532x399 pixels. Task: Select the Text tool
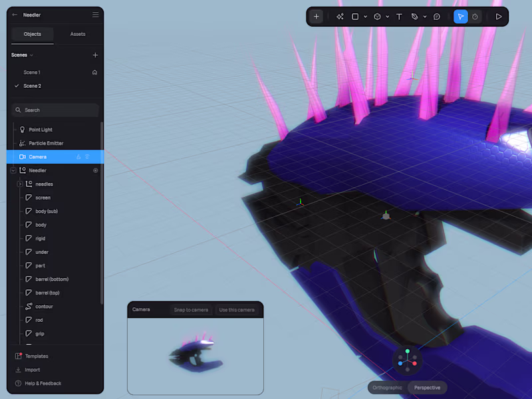point(399,16)
